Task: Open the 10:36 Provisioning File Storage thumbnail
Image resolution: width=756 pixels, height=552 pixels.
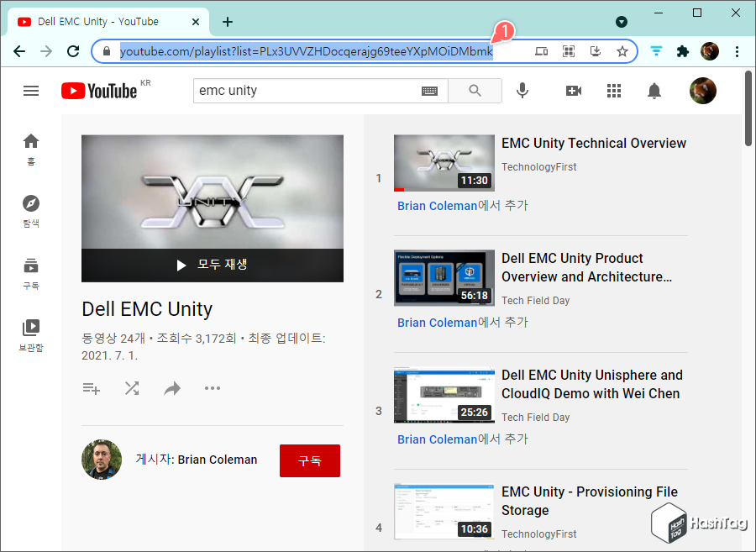Action: coord(444,512)
